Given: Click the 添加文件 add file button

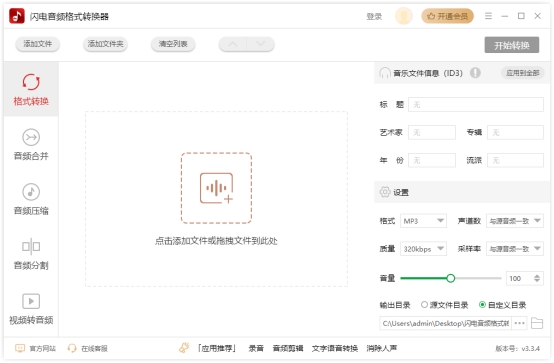Looking at the screenshot, I should (37, 44).
